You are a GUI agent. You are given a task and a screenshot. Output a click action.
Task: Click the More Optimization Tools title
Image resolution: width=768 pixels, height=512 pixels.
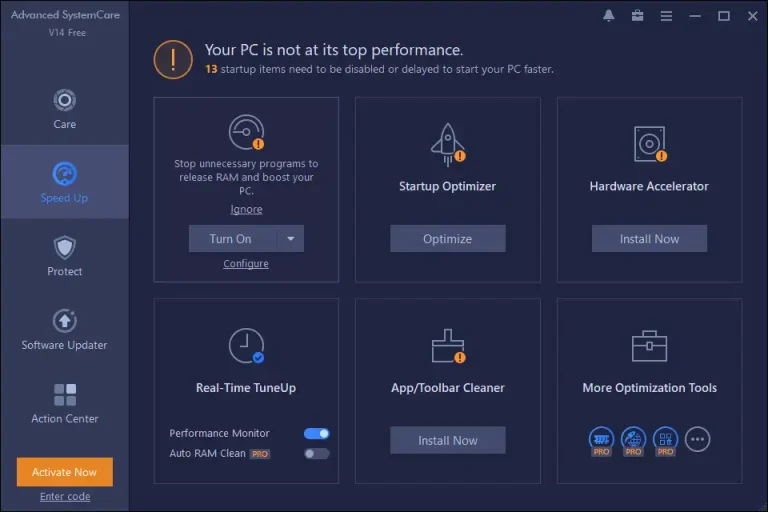(x=649, y=388)
